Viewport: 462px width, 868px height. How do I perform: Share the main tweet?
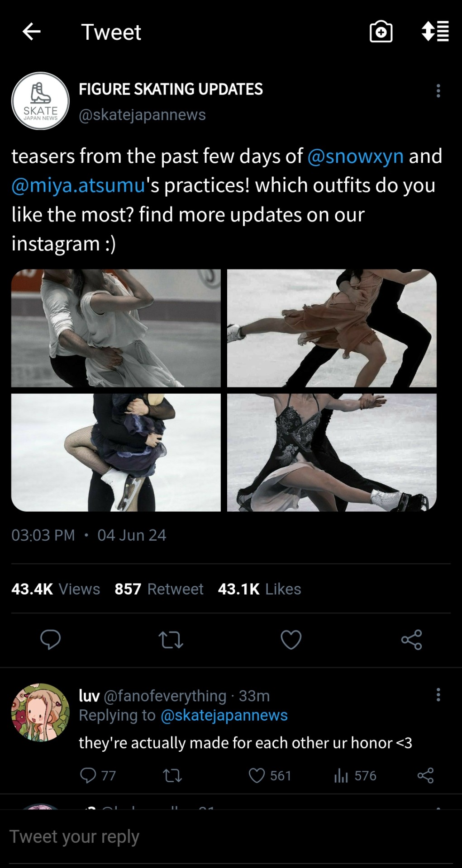tap(411, 640)
